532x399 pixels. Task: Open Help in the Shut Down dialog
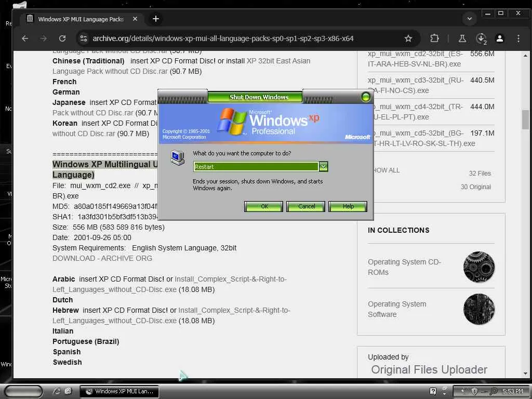point(348,206)
